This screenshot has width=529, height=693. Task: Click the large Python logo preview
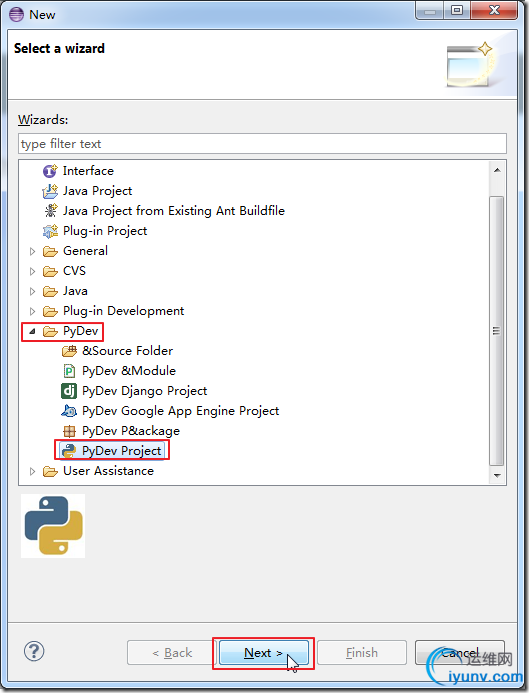(53, 525)
